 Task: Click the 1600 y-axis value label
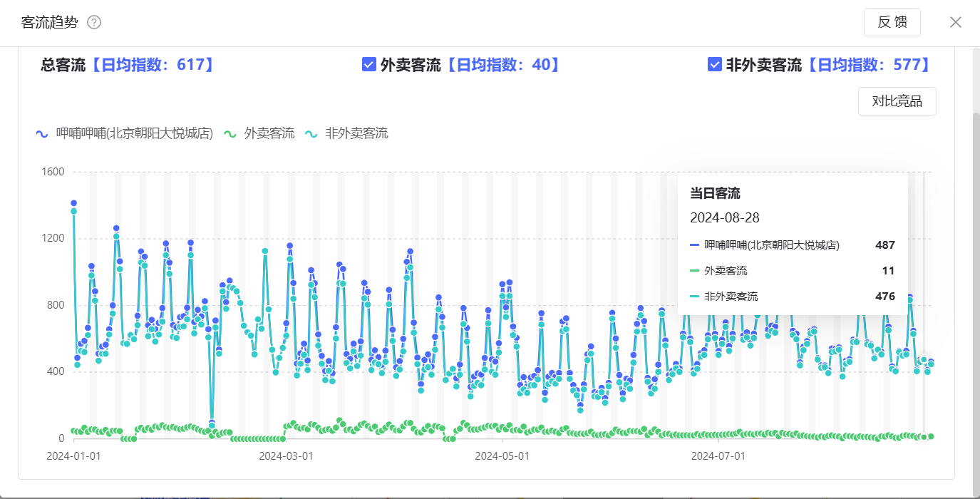(x=53, y=172)
